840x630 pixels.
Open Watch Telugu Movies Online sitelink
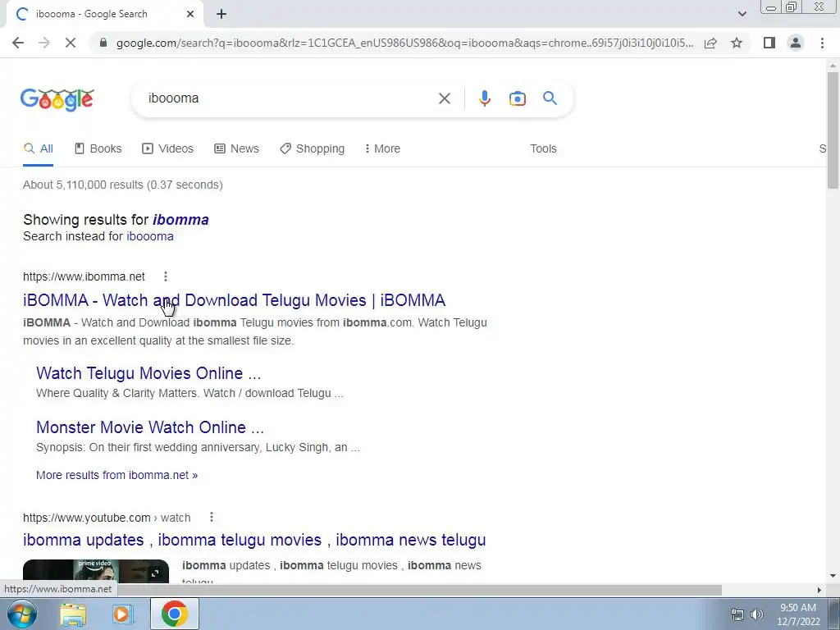click(148, 373)
